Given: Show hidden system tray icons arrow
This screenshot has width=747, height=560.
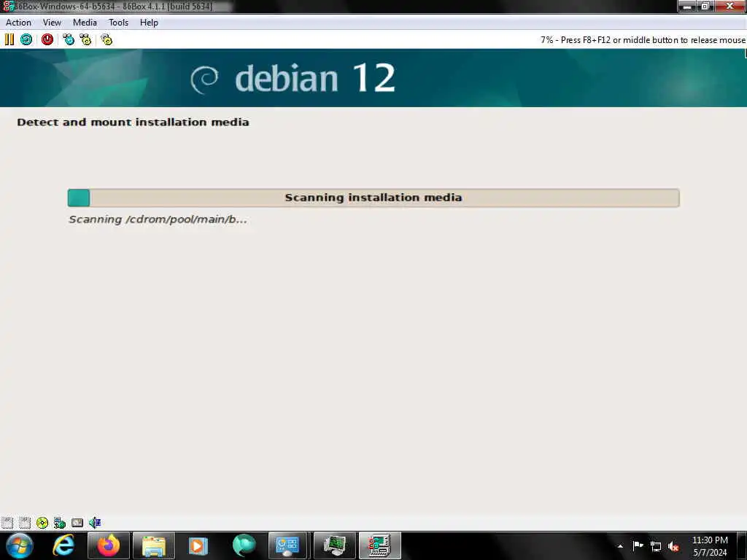Looking at the screenshot, I should [x=620, y=546].
